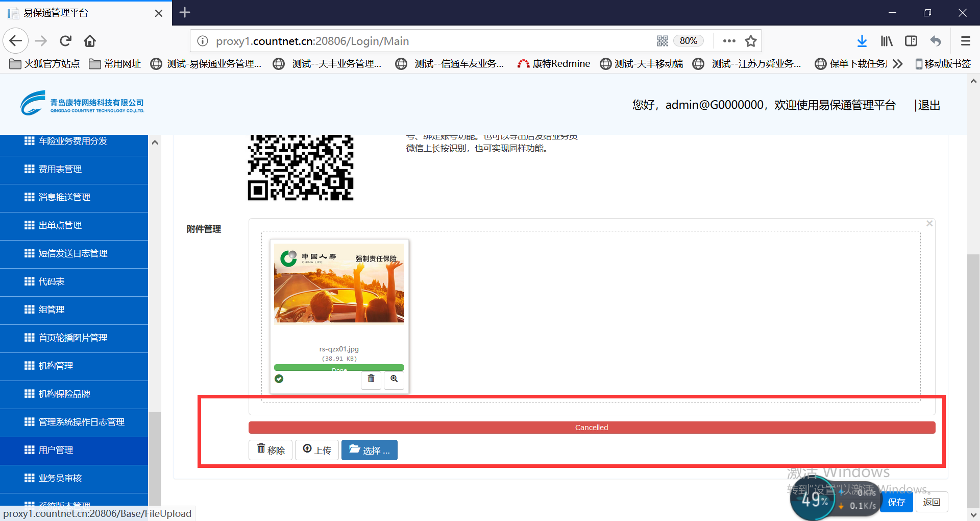Image resolution: width=980 pixels, height=521 pixels.
Task: Open 组管理 in the sidebar
Action: [74, 310]
